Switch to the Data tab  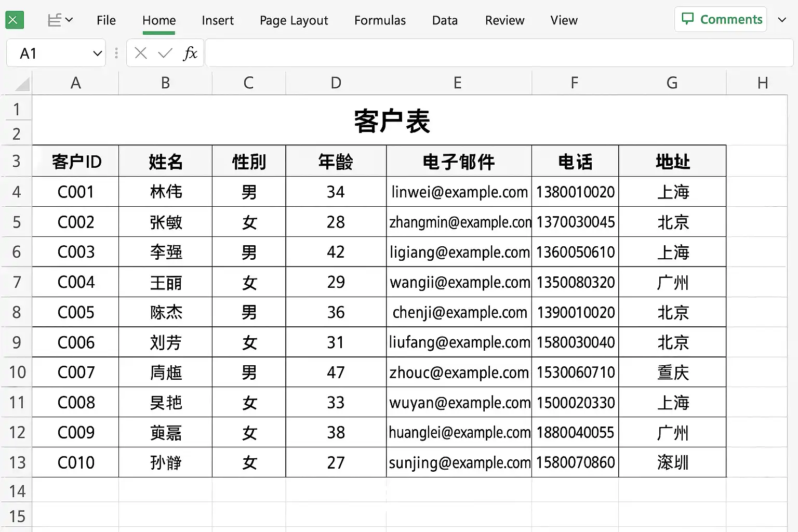tap(445, 20)
